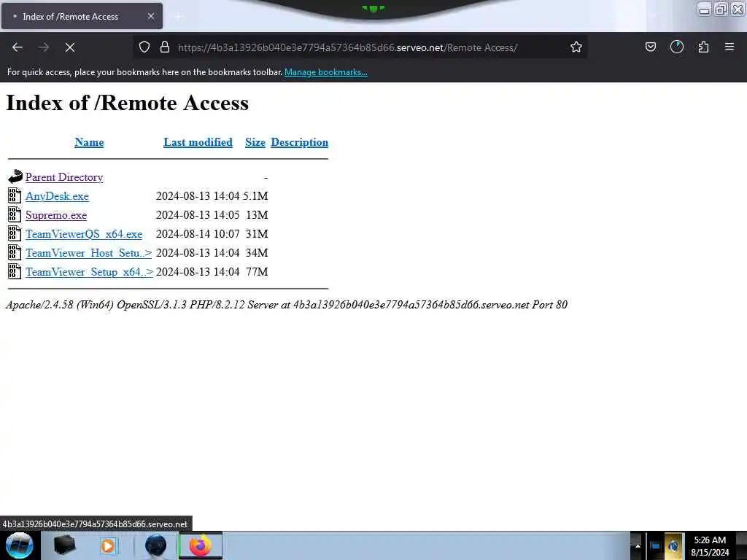The width and height of the screenshot is (747, 560).
Task: Click the 13M size of Supremo.exe
Action: click(257, 215)
